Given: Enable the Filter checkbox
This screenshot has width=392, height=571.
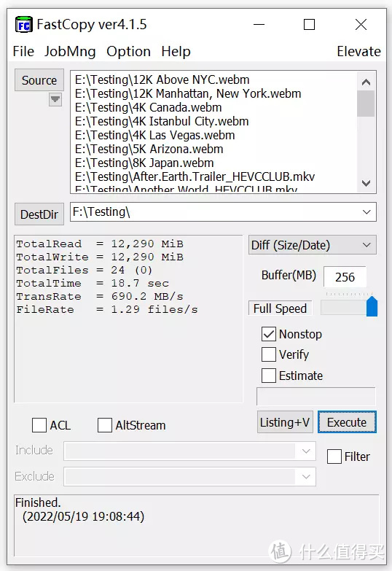Looking at the screenshot, I should click(x=334, y=457).
